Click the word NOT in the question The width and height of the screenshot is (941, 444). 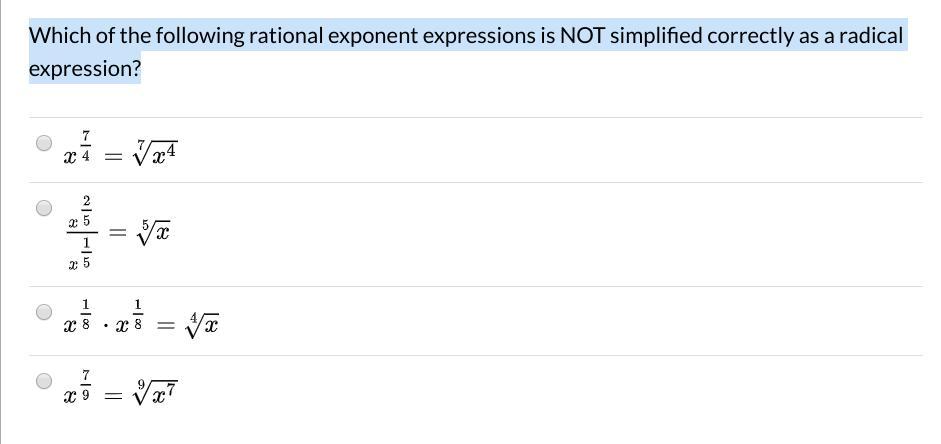tap(583, 36)
